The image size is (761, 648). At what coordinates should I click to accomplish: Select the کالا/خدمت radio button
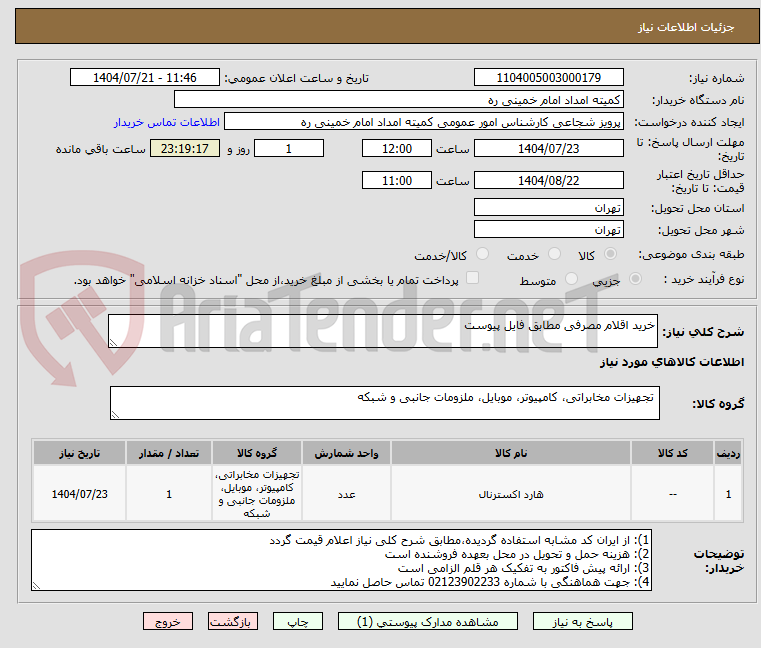482,254
